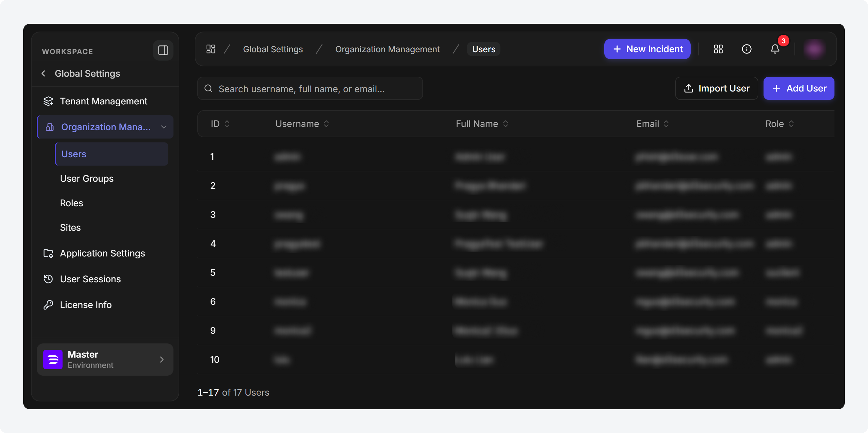Select User Groups in sidebar
Viewport: 868px width, 433px height.
coord(87,178)
